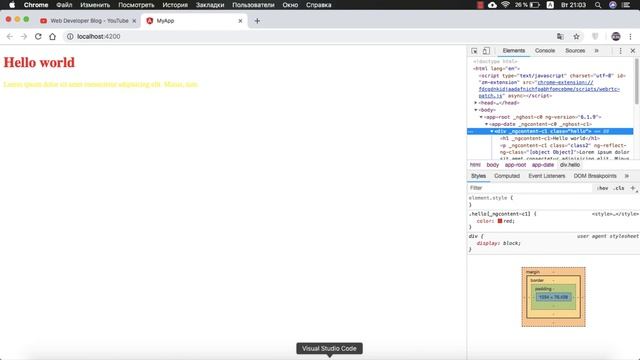This screenshot has width=640, height=360.
Task: Open Spotlight search in the menu bar
Action: pyautogui.click(x=598, y=5)
